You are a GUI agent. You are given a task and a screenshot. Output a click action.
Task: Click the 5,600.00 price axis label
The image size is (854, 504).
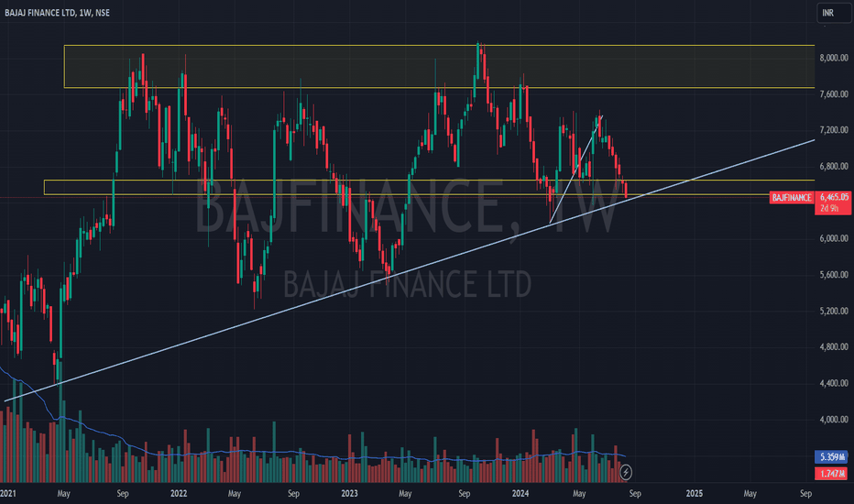click(x=834, y=275)
